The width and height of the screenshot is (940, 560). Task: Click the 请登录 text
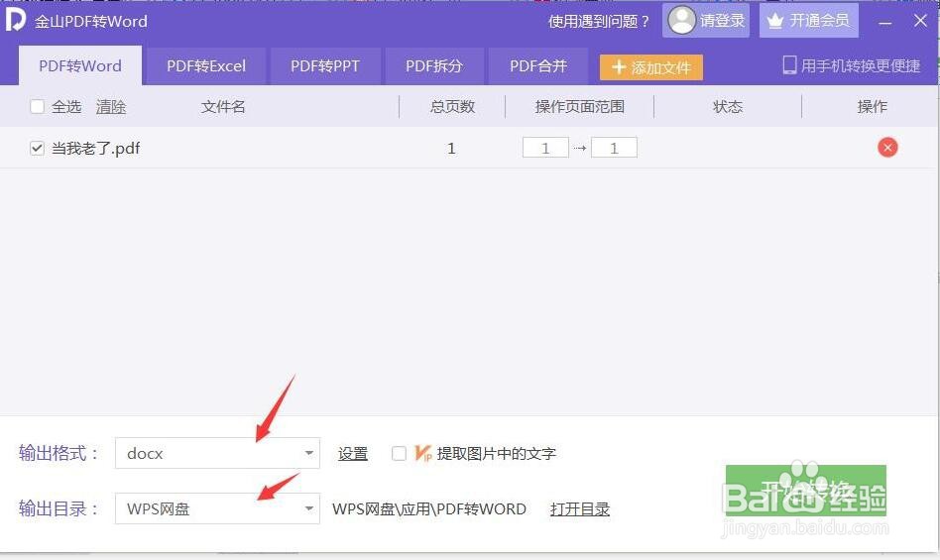tap(723, 21)
